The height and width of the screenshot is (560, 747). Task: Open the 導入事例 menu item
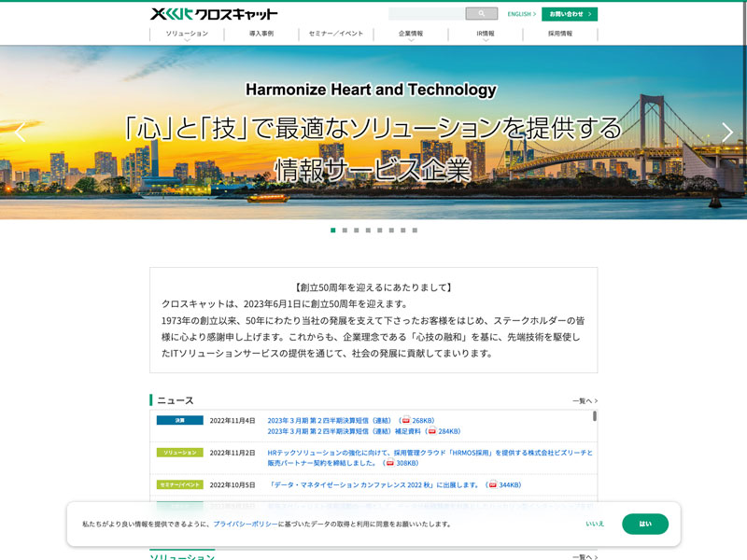(x=261, y=34)
